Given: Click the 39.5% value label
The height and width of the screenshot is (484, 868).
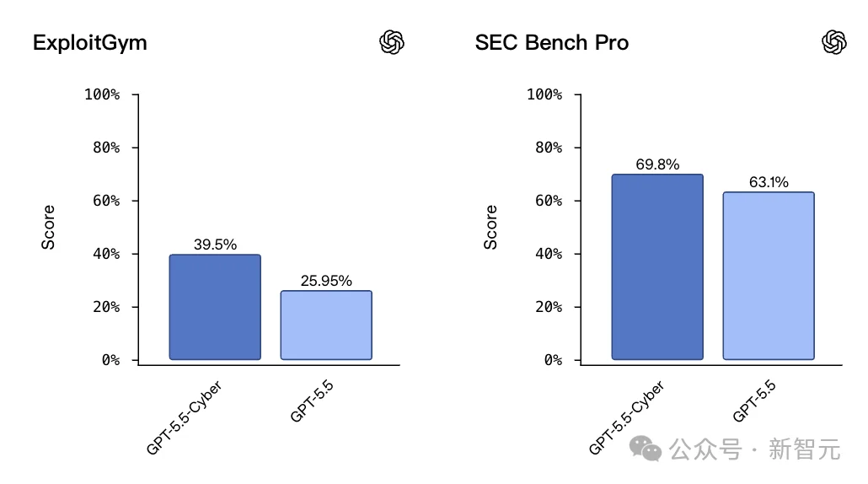Looking at the screenshot, I should point(215,245).
